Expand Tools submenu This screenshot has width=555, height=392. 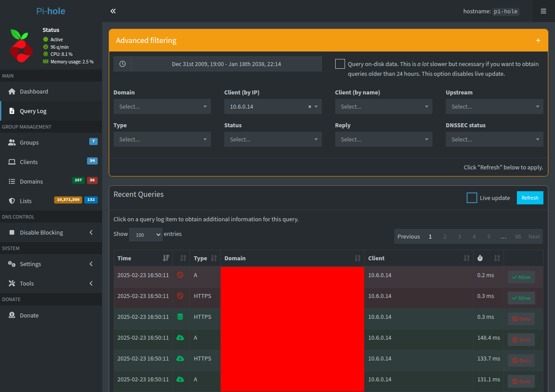click(51, 283)
